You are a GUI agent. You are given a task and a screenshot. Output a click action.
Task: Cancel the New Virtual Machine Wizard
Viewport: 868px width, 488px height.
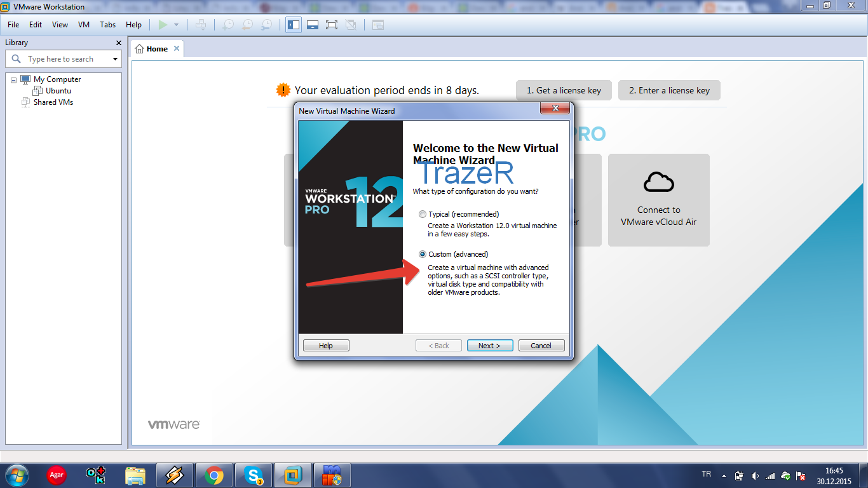[541, 346]
